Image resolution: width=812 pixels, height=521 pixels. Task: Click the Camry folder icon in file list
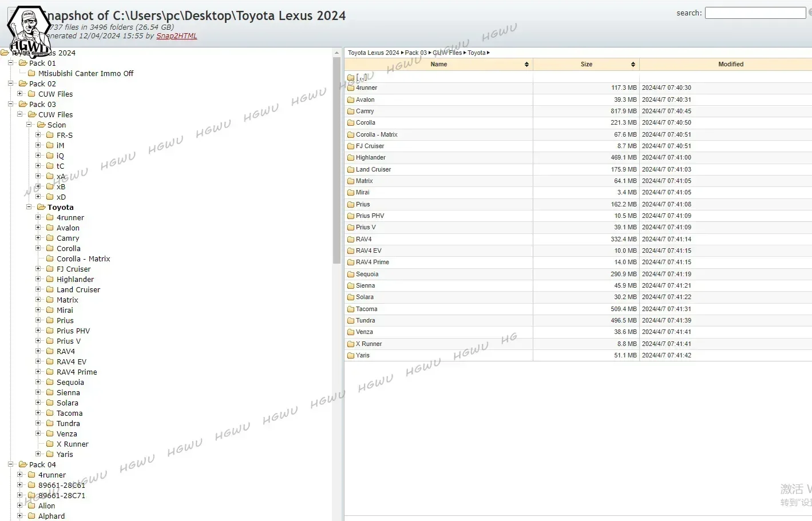[351, 112]
